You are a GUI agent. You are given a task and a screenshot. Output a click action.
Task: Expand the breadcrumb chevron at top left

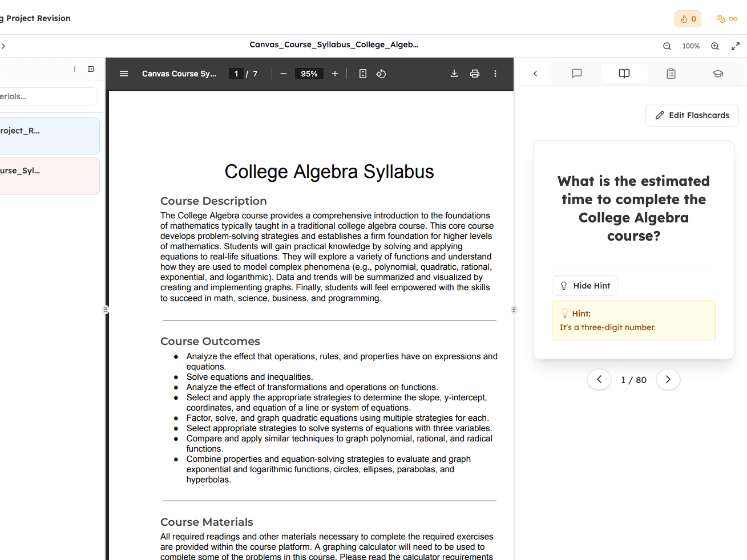(3, 46)
